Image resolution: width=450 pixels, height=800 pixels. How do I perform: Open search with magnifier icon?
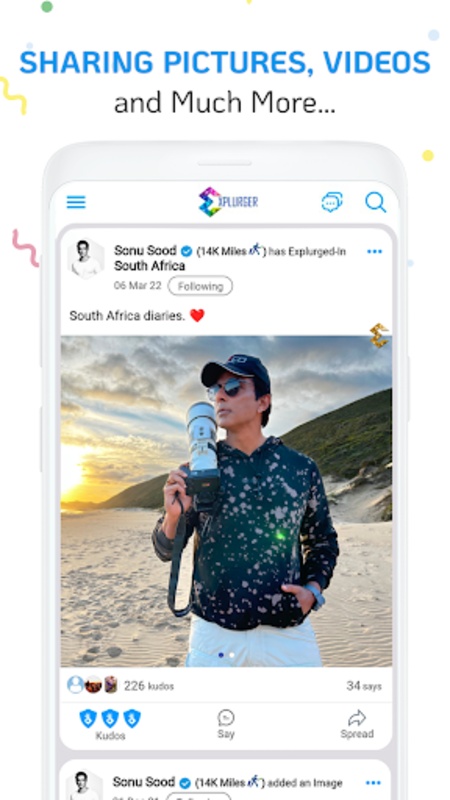(376, 202)
